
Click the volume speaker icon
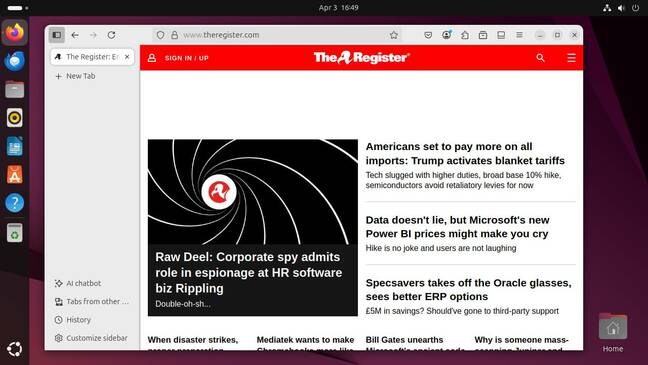point(621,8)
